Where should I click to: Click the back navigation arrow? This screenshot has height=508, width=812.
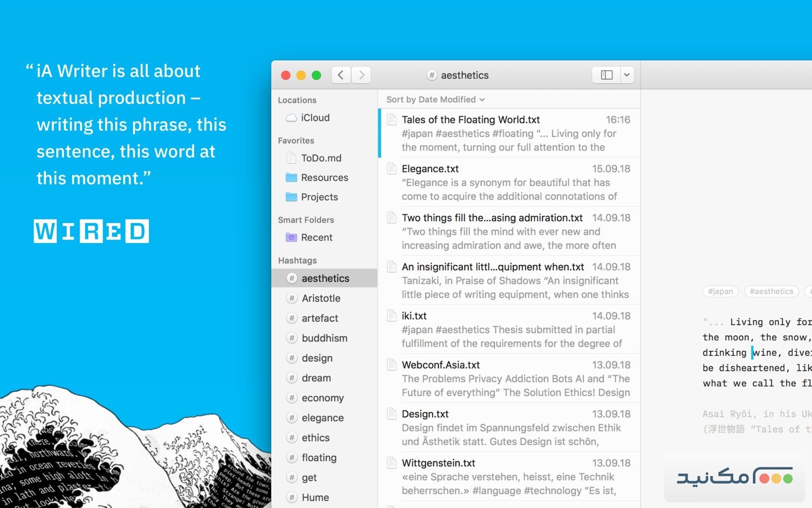coord(341,75)
